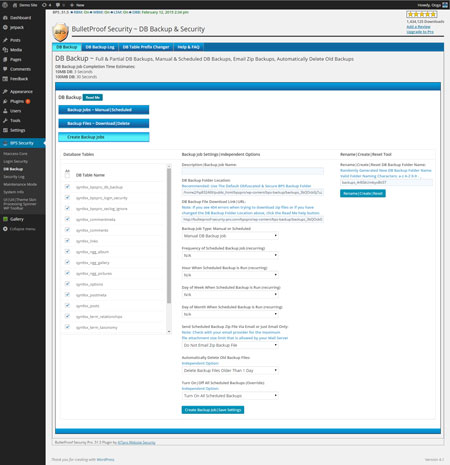Switch to the Help & FAQ tab

(x=188, y=47)
